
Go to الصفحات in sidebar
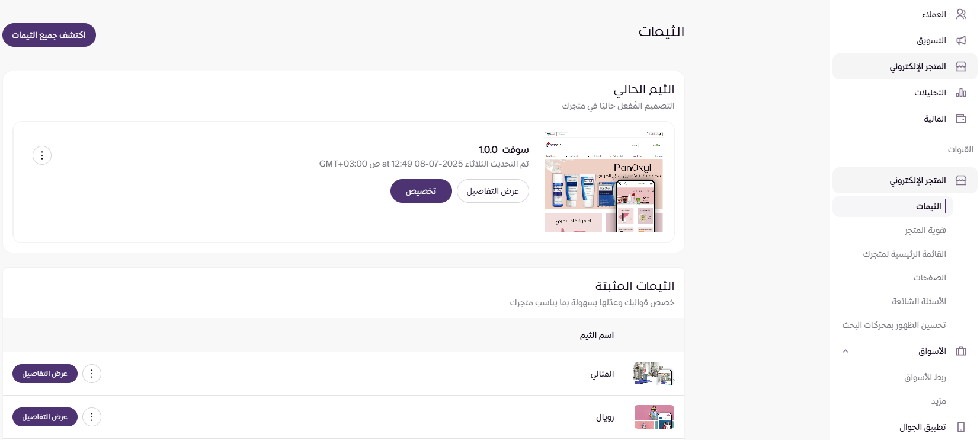pos(929,278)
